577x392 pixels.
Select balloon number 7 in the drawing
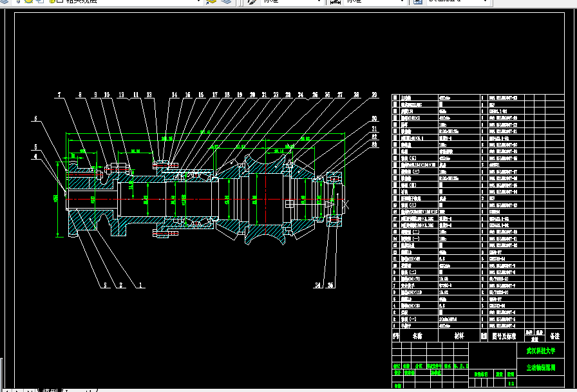59,95
